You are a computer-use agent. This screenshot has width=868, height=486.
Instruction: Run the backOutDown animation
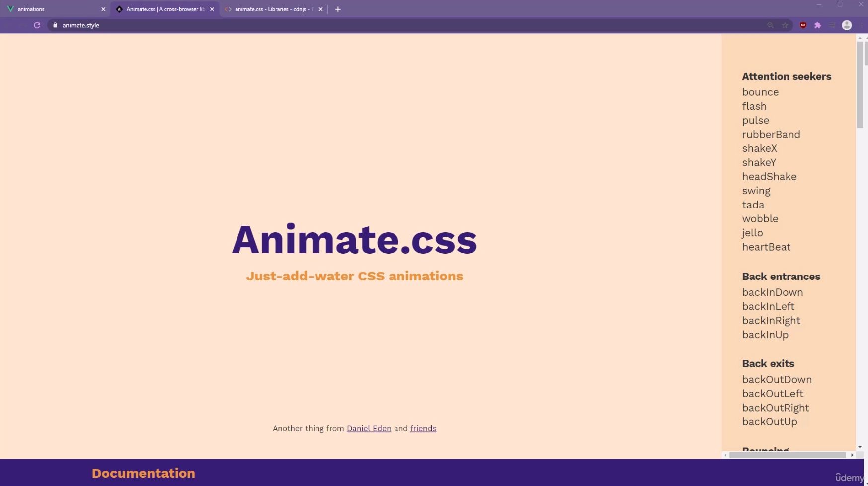(777, 379)
